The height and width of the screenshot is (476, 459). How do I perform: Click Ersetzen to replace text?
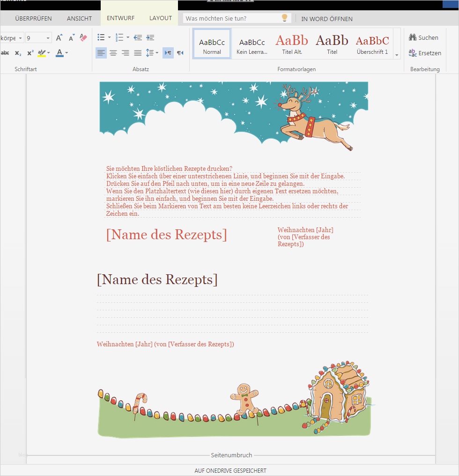click(425, 53)
